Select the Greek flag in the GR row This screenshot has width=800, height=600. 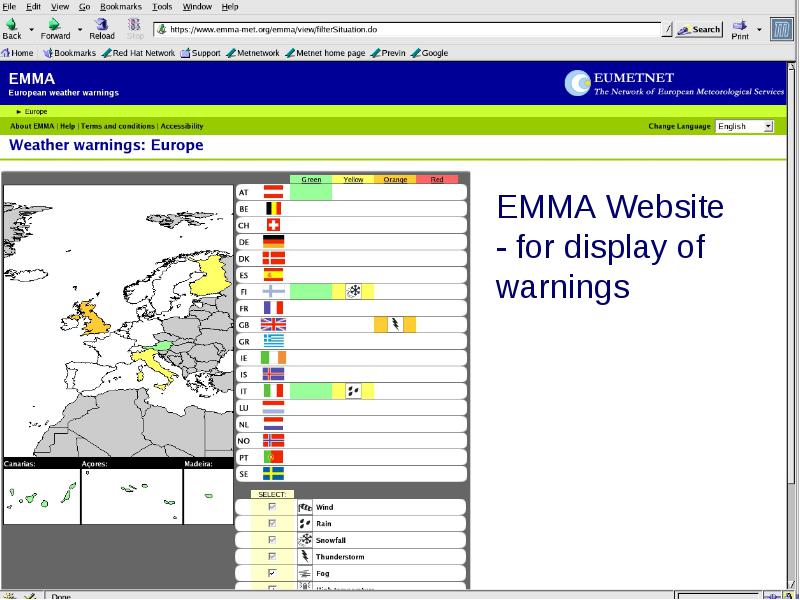pyautogui.click(x=273, y=341)
